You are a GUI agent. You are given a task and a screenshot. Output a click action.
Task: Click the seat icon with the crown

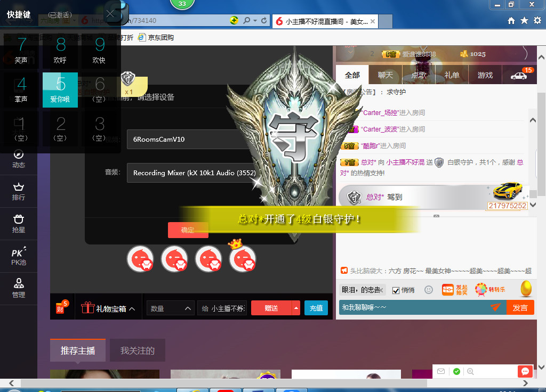point(243,258)
